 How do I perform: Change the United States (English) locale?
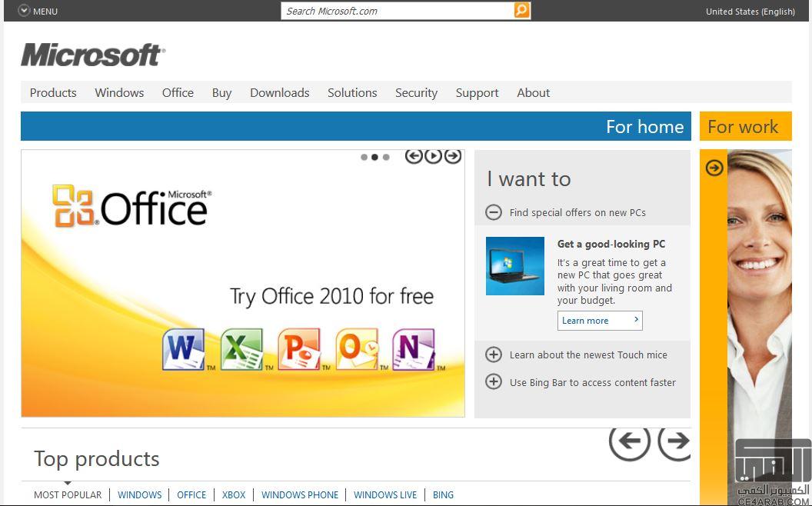click(750, 12)
